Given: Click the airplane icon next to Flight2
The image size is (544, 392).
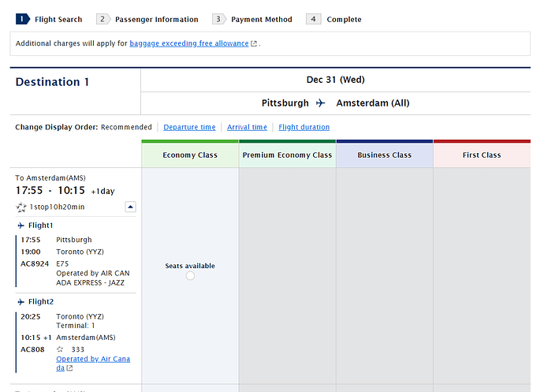Looking at the screenshot, I should pyautogui.click(x=21, y=301).
